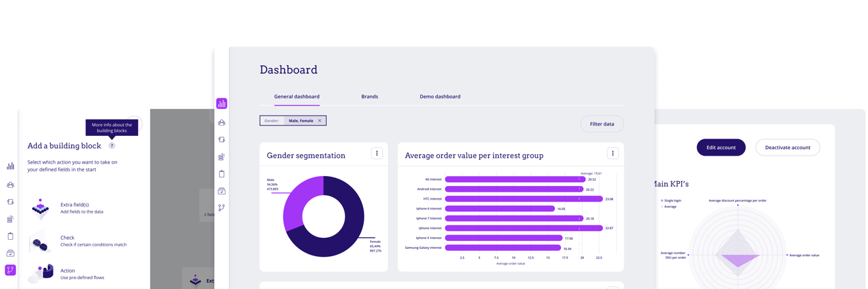
Task: Open the highlighted bar chart dashboard icon in center sidebar
Action: click(222, 103)
